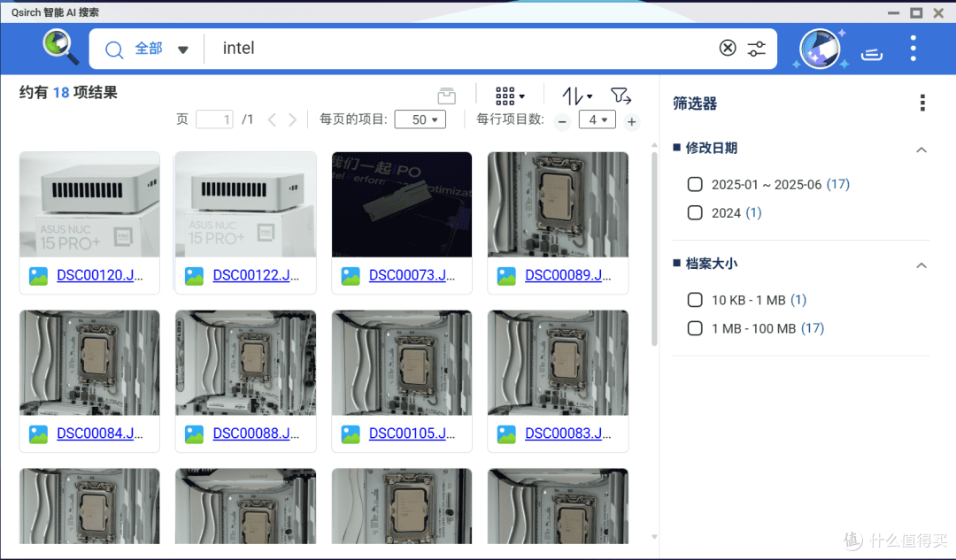
Task: Minimize the Qsirch window
Action: coord(893,12)
